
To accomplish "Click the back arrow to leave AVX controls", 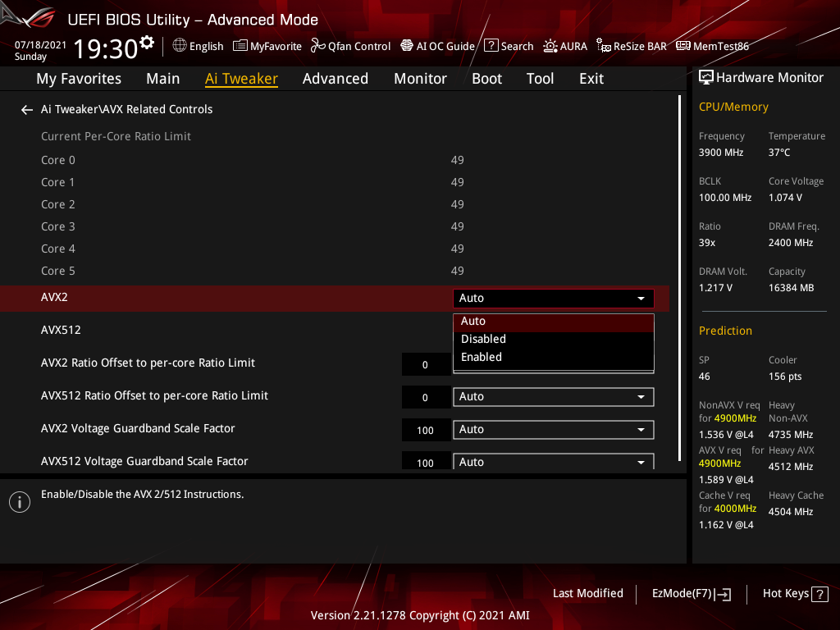I will [x=26, y=109].
